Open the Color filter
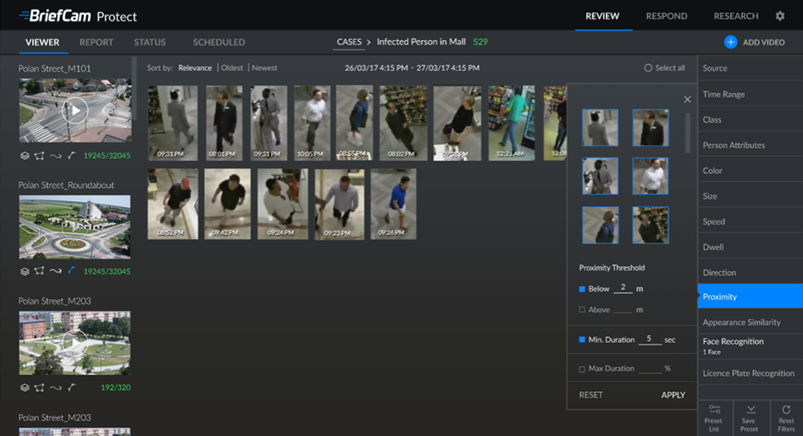The image size is (803, 436). pos(750,171)
